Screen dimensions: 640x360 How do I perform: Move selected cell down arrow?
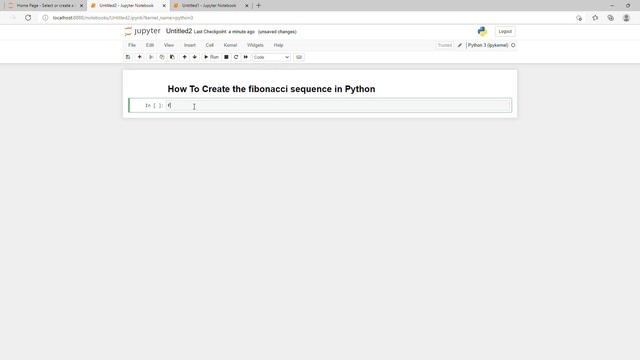coord(195,57)
